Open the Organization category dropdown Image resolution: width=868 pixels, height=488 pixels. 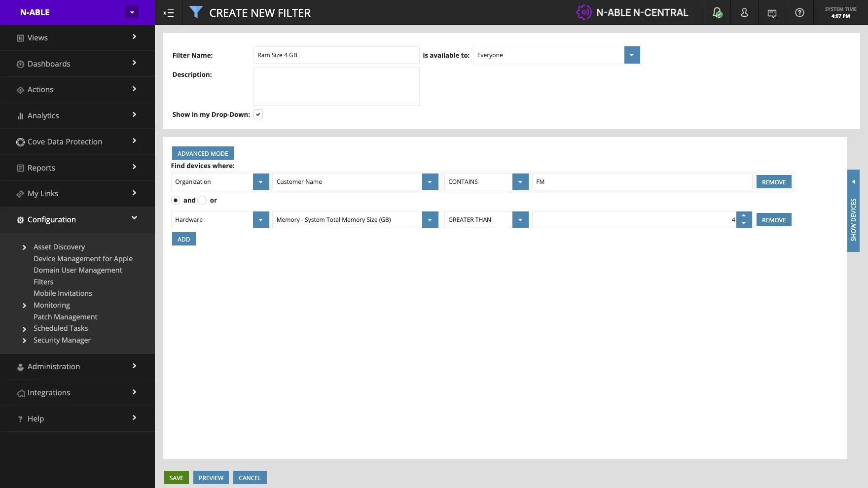(261, 182)
